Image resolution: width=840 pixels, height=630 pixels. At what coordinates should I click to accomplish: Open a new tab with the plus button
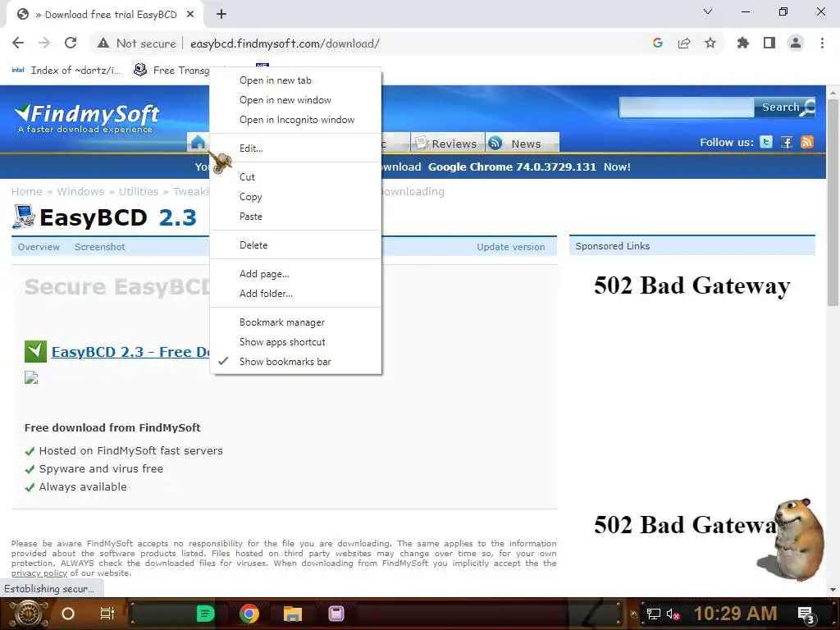(x=221, y=15)
